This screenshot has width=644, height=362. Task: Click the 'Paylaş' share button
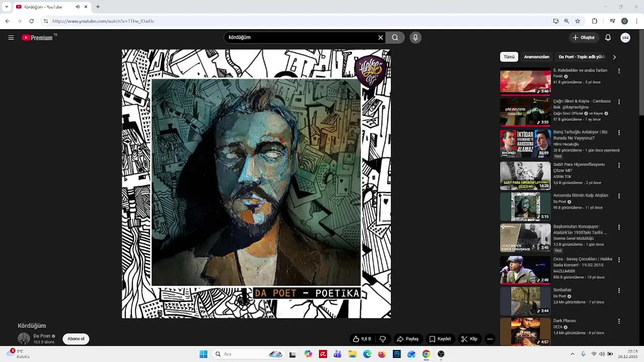coord(408,339)
